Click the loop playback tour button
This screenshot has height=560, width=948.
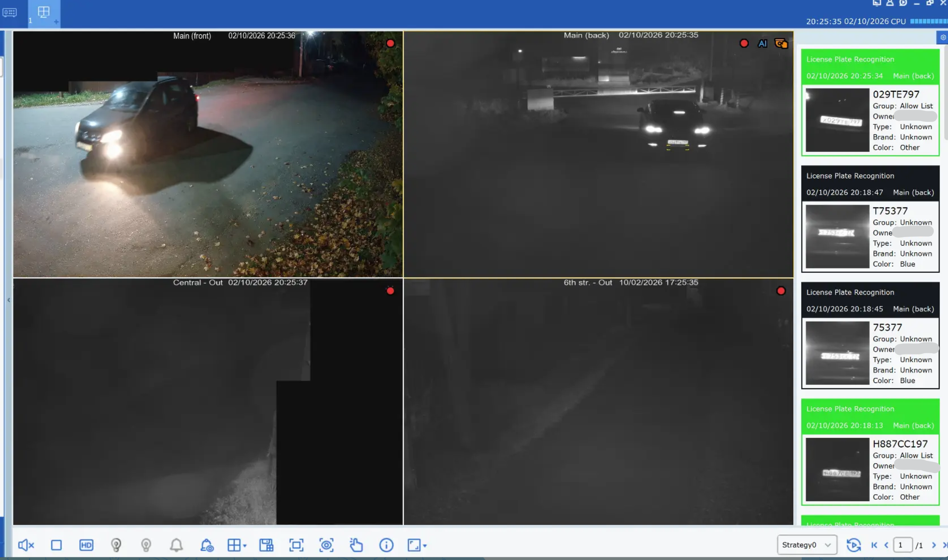click(854, 545)
